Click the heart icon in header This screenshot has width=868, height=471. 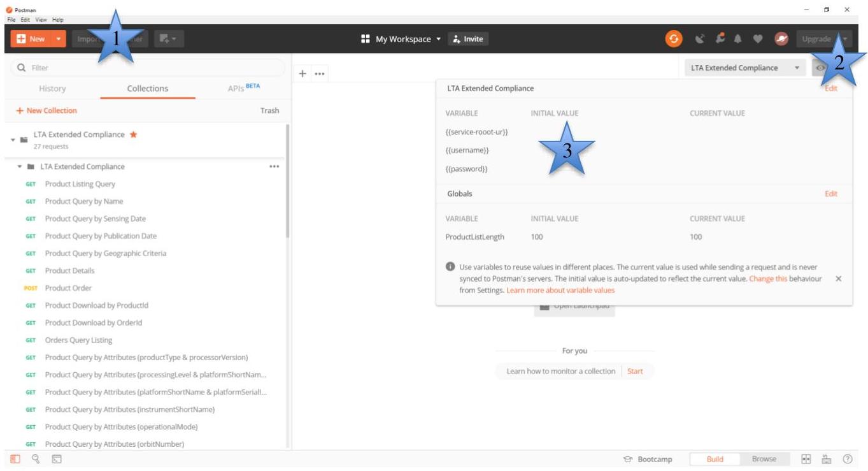(x=758, y=39)
